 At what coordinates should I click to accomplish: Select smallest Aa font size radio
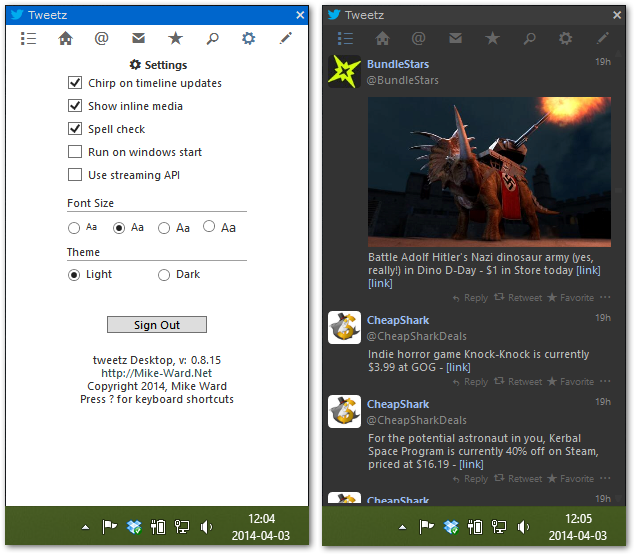(x=74, y=228)
